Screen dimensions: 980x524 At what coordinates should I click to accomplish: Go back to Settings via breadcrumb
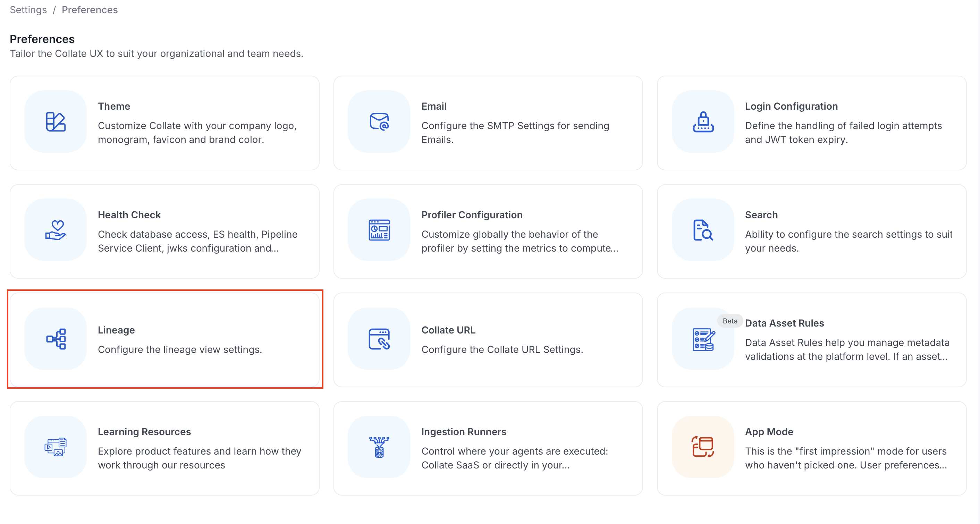tap(28, 9)
